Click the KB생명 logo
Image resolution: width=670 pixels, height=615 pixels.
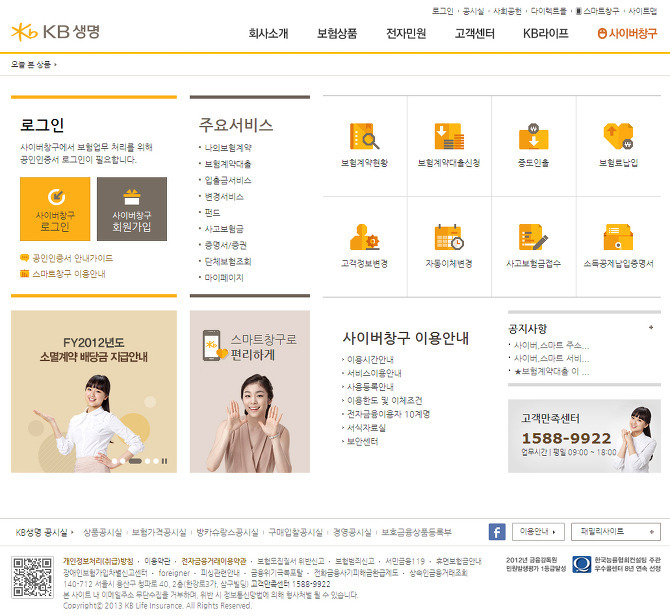point(56,32)
